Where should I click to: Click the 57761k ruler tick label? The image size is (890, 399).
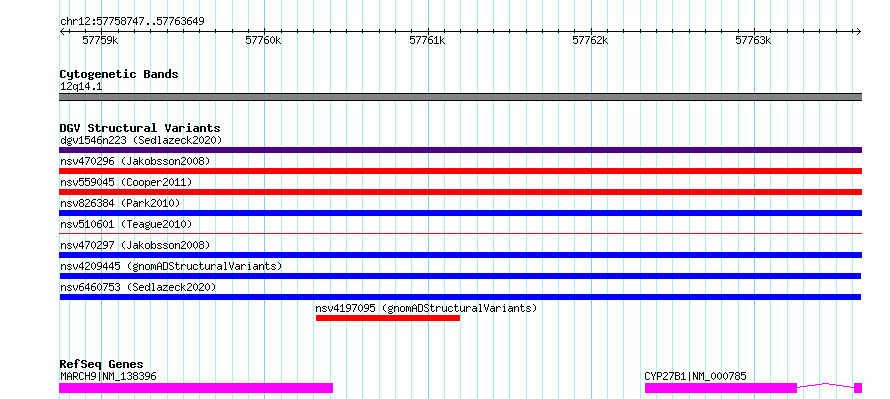click(427, 40)
